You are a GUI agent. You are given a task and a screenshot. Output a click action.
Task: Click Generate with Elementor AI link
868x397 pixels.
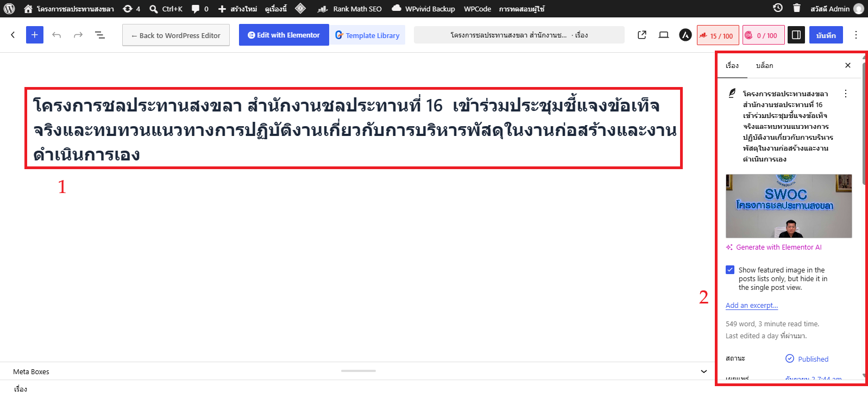pos(774,247)
